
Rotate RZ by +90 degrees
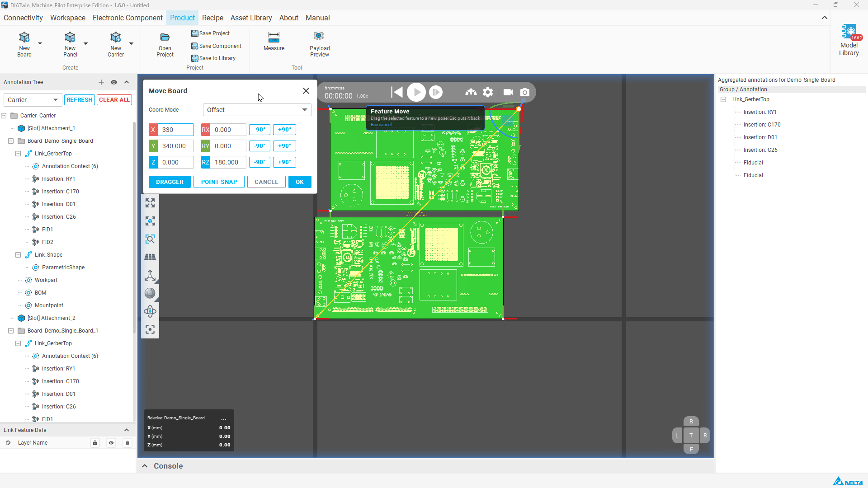click(x=284, y=162)
